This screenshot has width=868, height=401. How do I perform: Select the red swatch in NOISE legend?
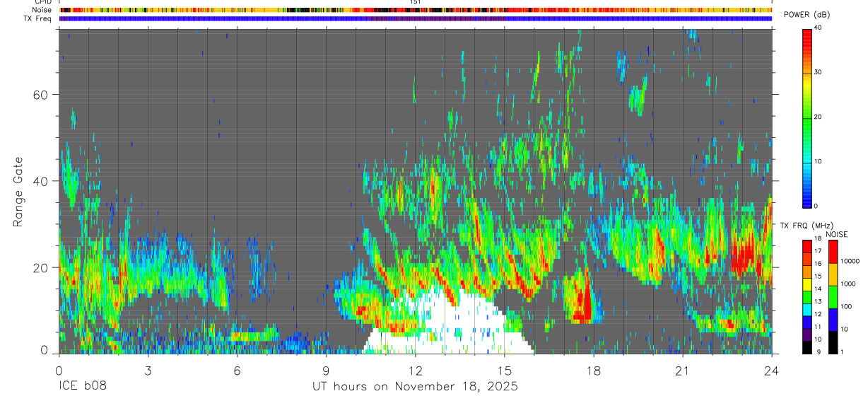point(833,252)
